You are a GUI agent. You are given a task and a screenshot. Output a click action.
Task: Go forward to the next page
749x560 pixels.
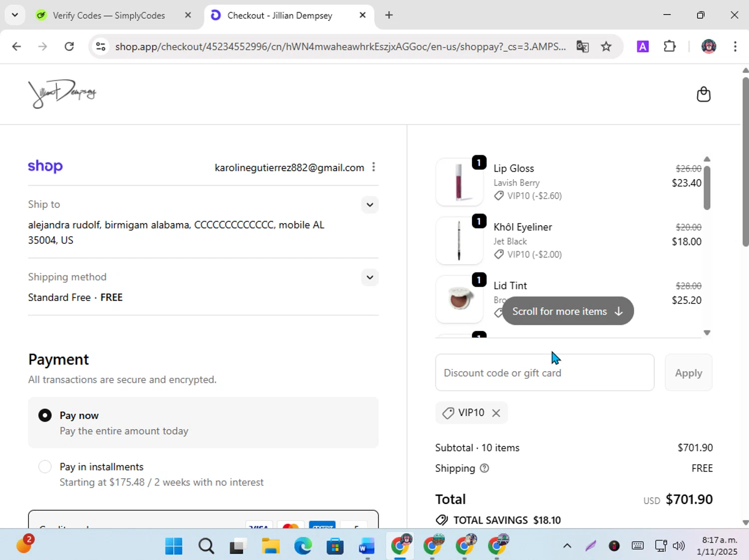click(43, 46)
